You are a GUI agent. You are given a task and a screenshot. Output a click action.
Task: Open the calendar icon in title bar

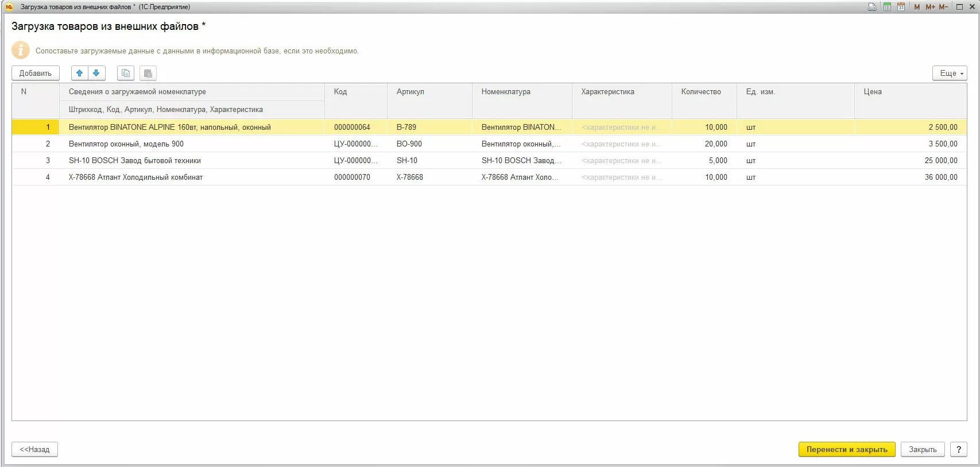tap(901, 7)
